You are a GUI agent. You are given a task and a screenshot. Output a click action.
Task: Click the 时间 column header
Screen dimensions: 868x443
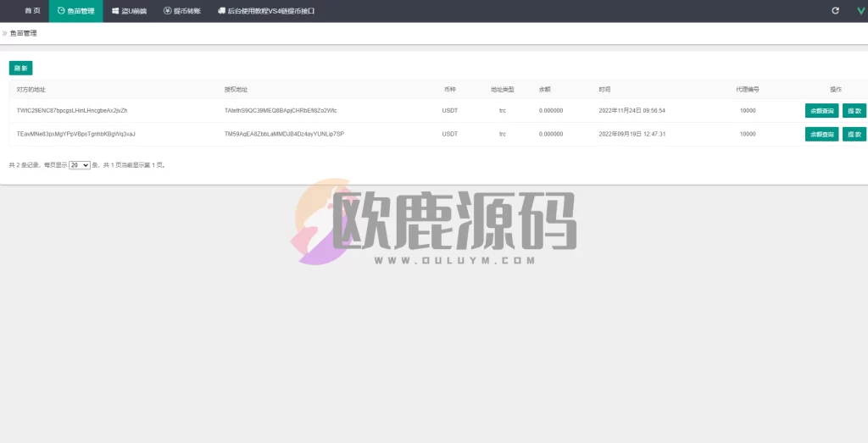coord(604,90)
